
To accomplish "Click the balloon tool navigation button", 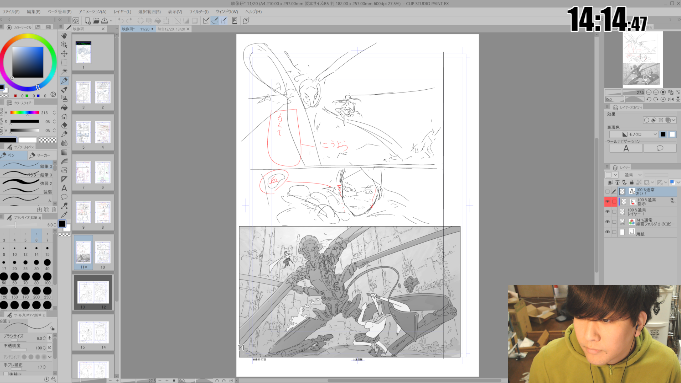I will point(660,148).
